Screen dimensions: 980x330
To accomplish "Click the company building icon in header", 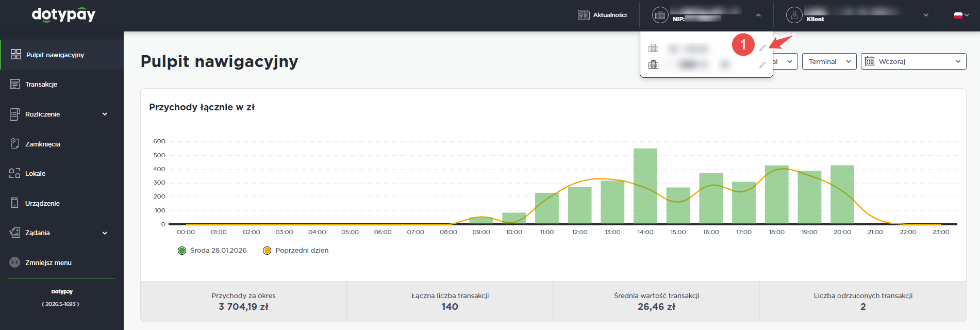I will click(x=660, y=15).
